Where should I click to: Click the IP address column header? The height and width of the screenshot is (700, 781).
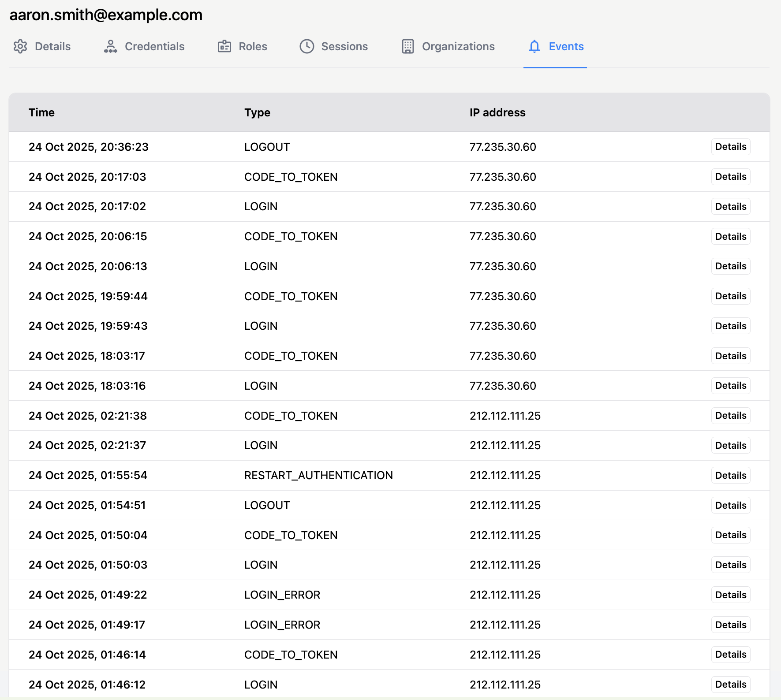[497, 112]
